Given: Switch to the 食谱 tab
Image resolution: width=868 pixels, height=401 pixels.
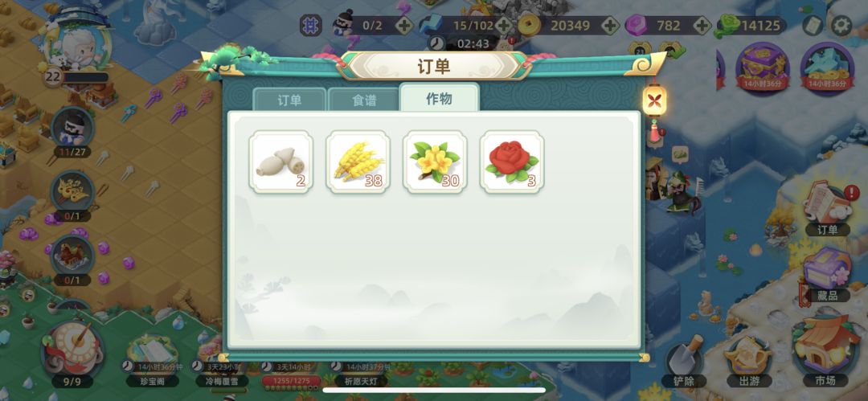Looking at the screenshot, I should [x=364, y=100].
